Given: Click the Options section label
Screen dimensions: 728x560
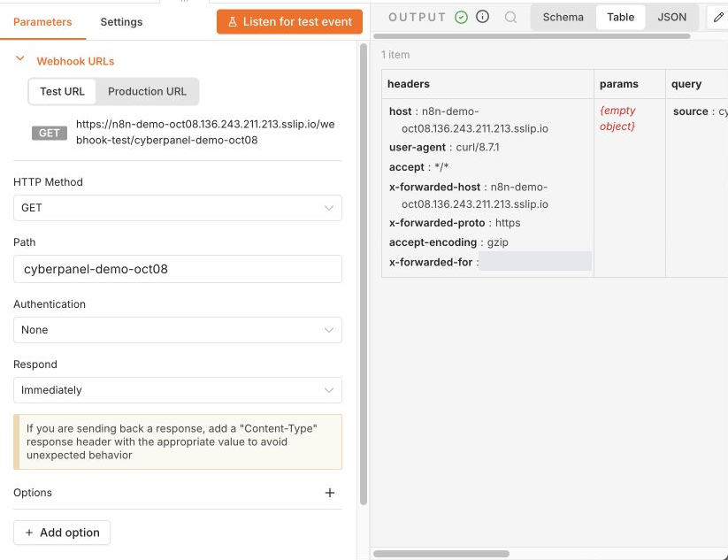Looking at the screenshot, I should tap(33, 493).
